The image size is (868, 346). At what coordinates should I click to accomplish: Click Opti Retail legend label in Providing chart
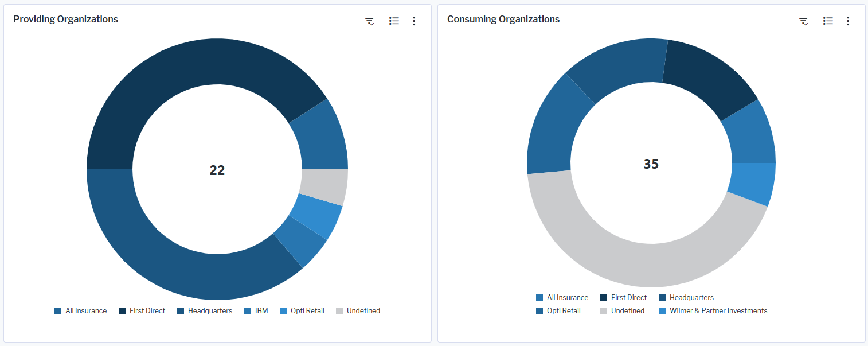point(307,311)
